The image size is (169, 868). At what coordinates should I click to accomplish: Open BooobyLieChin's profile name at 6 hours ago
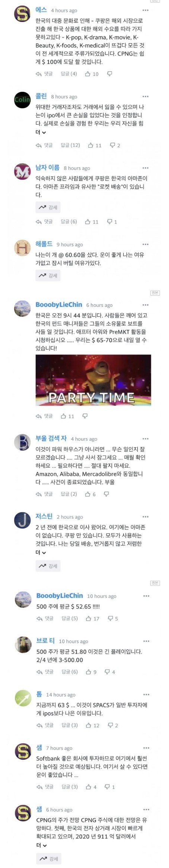coord(59,305)
